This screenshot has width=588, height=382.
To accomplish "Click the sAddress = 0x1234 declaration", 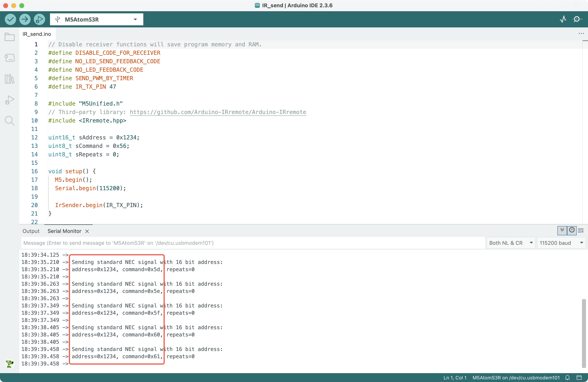I will pyautogui.click(x=94, y=137).
